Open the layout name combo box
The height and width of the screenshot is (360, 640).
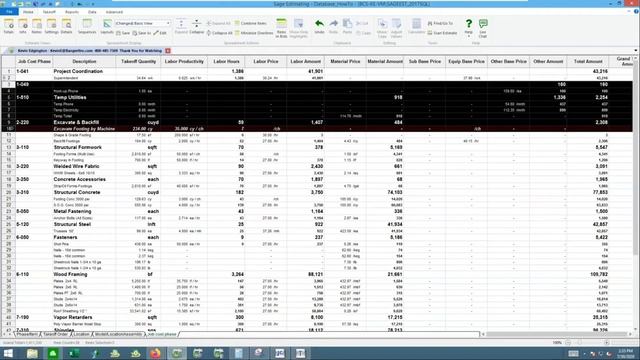142,23
